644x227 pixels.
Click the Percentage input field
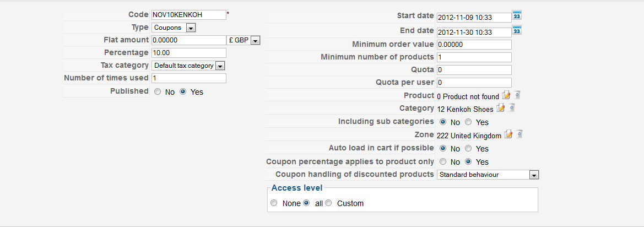[188, 53]
